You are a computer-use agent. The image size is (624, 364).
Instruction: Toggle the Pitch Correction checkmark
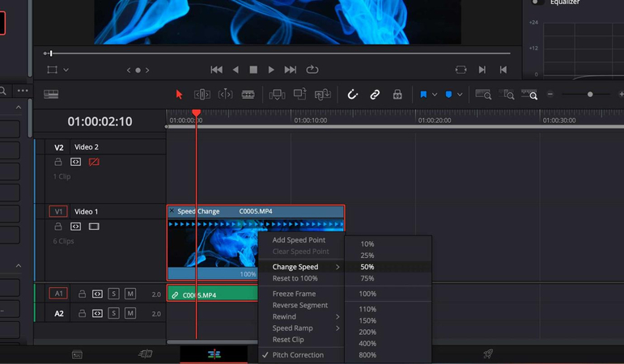point(301,355)
